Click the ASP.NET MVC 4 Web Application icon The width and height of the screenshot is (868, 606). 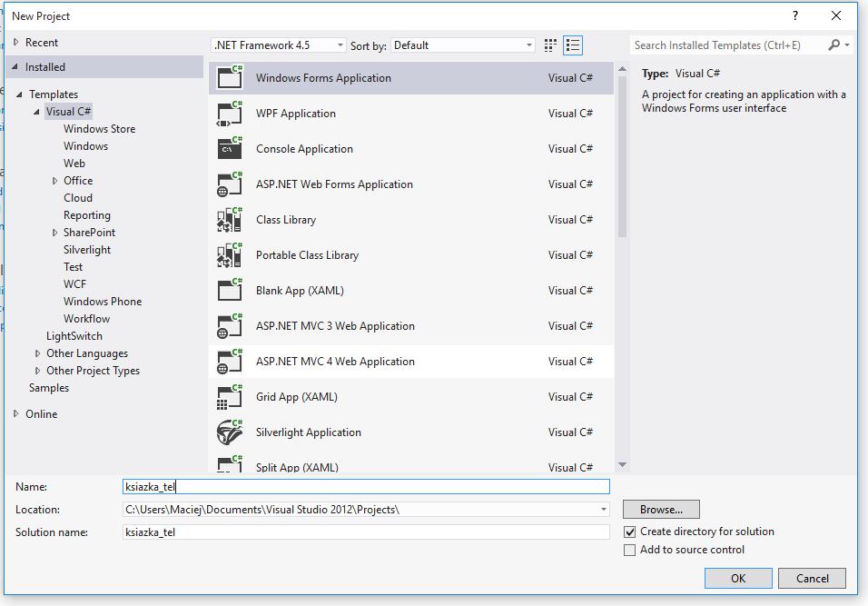pos(230,362)
